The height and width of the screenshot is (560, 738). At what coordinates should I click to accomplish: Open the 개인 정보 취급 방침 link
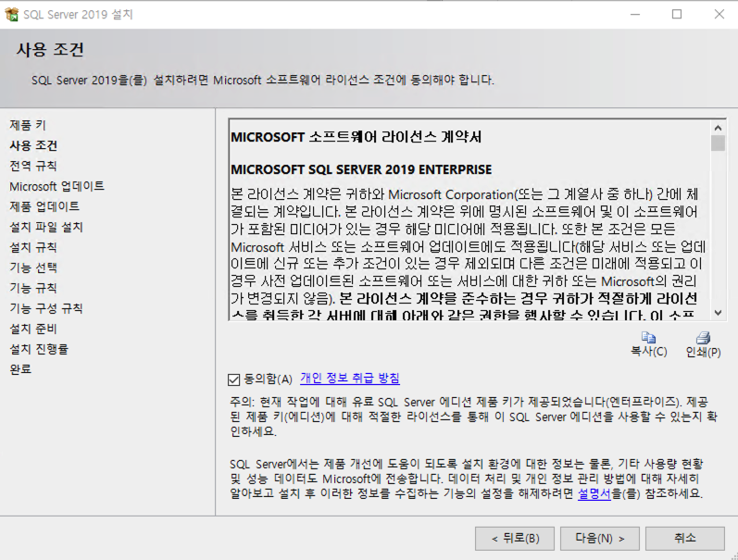point(350,378)
